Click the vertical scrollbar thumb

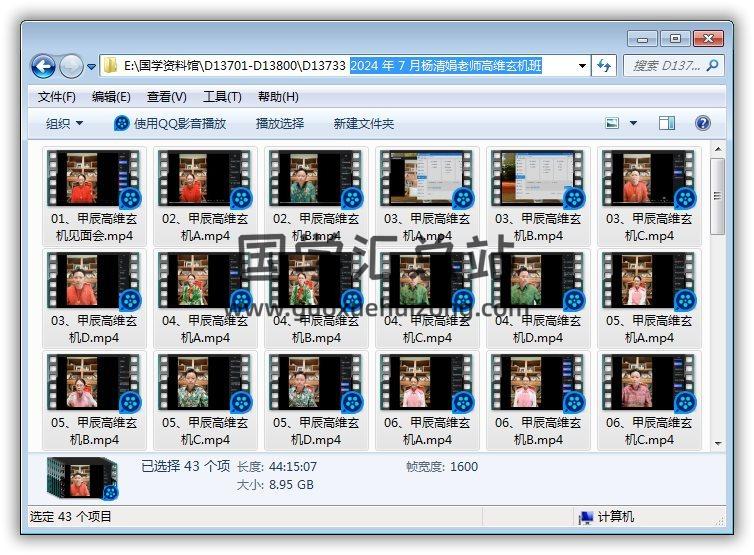(717, 196)
